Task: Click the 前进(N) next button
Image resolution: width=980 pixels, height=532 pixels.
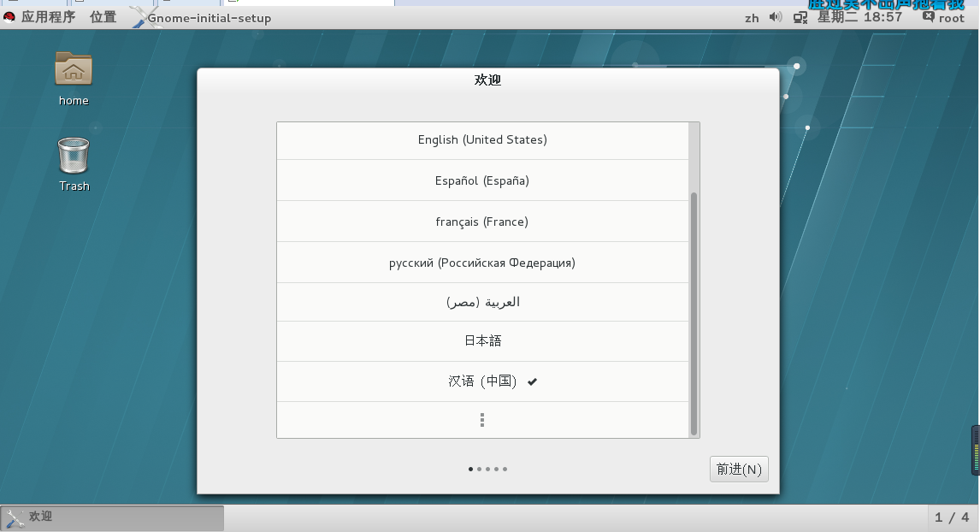Action: click(x=739, y=469)
